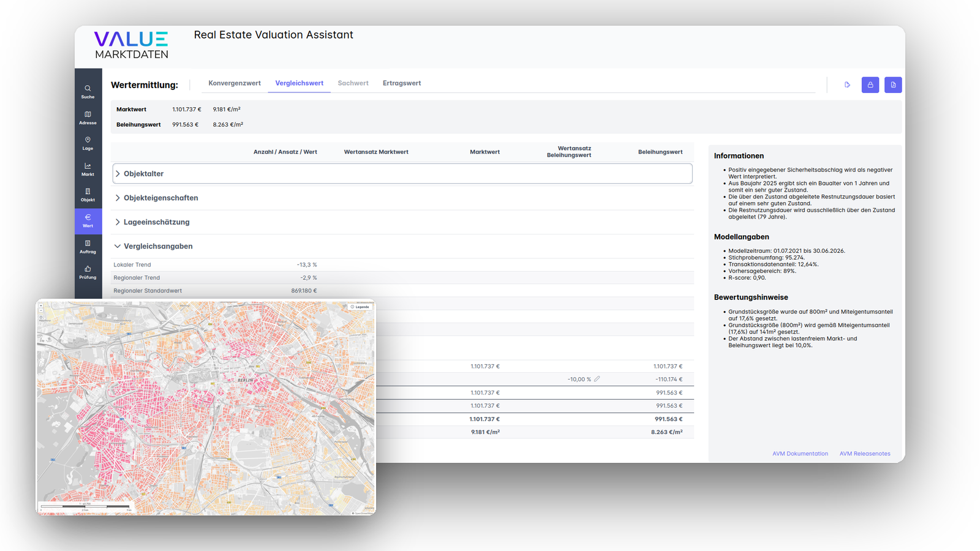Click the play-edit icon beside lock button
Viewport: 980px width, 551px height.
click(847, 85)
